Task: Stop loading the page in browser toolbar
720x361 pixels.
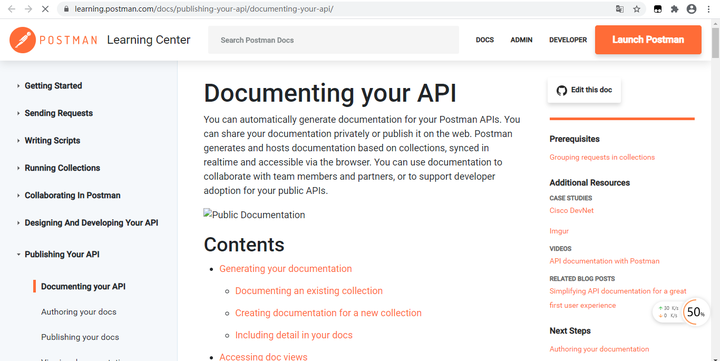Action: 45,9
